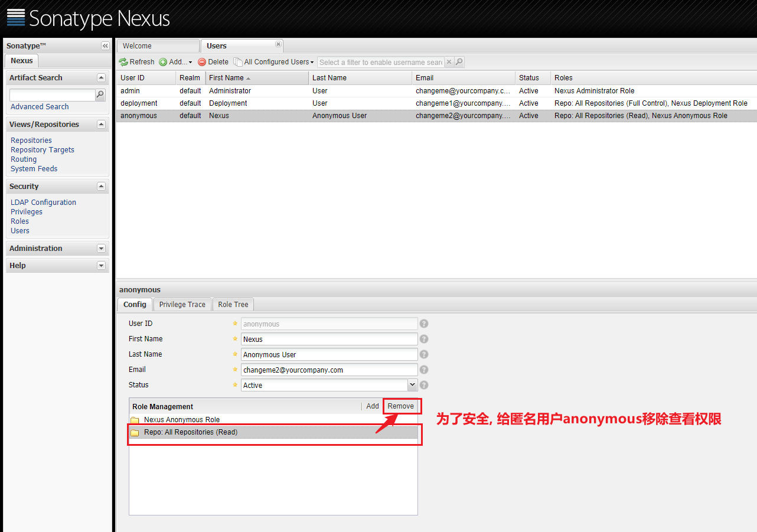This screenshot has width=757, height=532.
Task: Click the changeme1@yourcompany email cell
Action: pos(464,103)
